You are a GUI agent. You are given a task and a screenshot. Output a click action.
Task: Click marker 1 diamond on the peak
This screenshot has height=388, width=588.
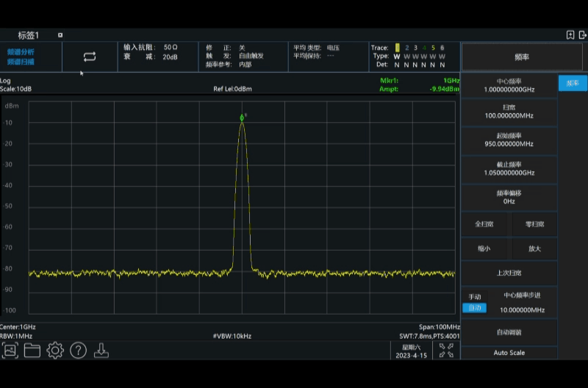[242, 118]
